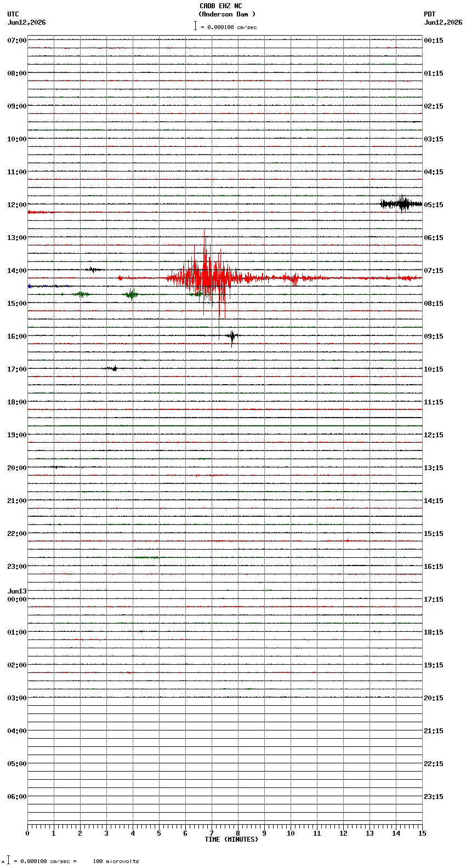
Task: Click the TIME (MINUTES) axis title
Action: 231,840
